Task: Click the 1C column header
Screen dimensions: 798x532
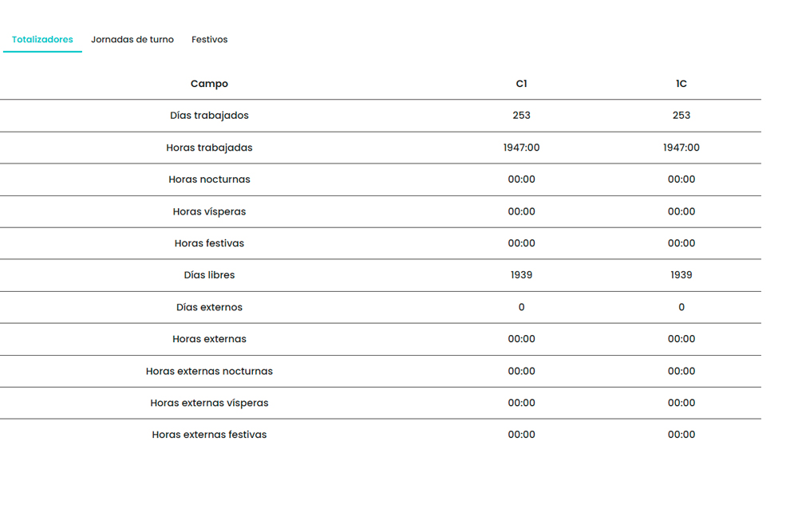Action: [681, 84]
